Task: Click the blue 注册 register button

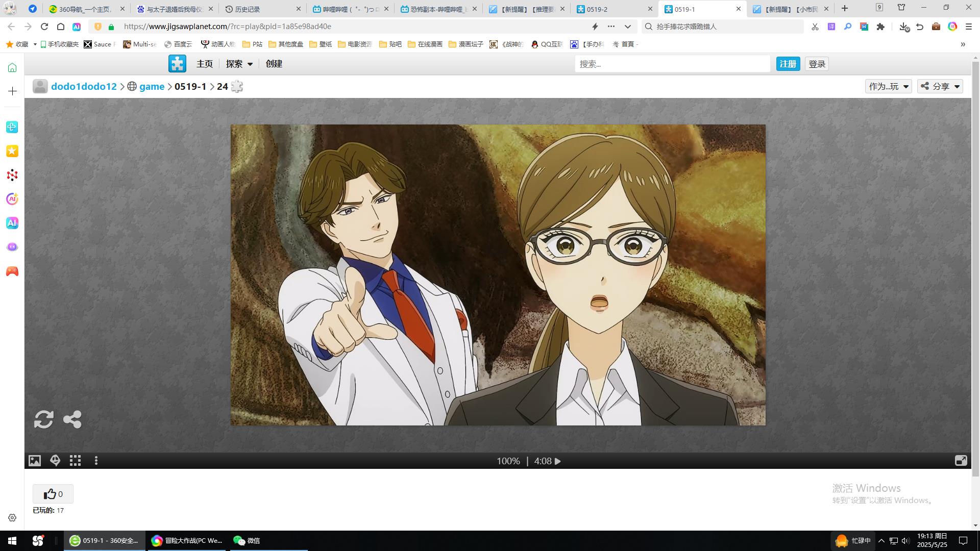Action: coord(788,64)
